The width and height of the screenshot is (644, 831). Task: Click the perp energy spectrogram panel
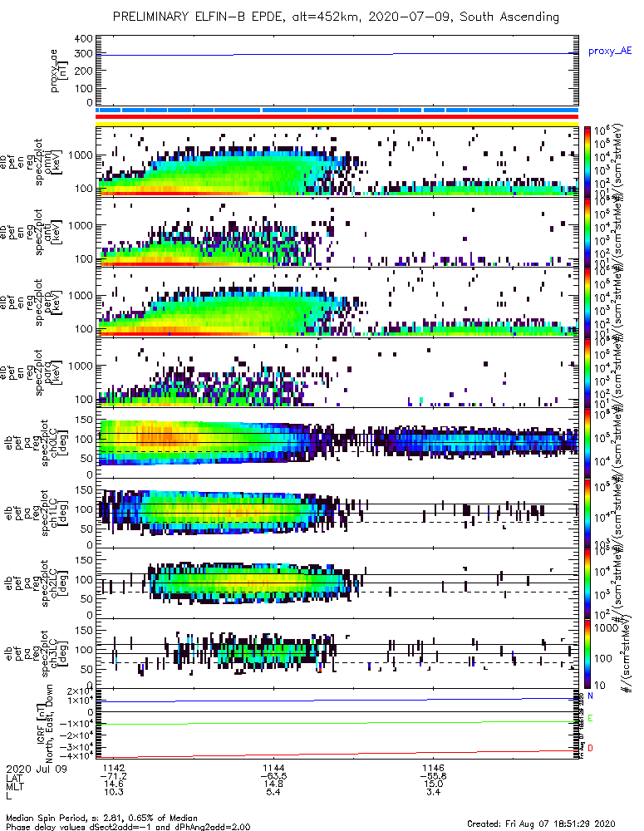pos(337,302)
